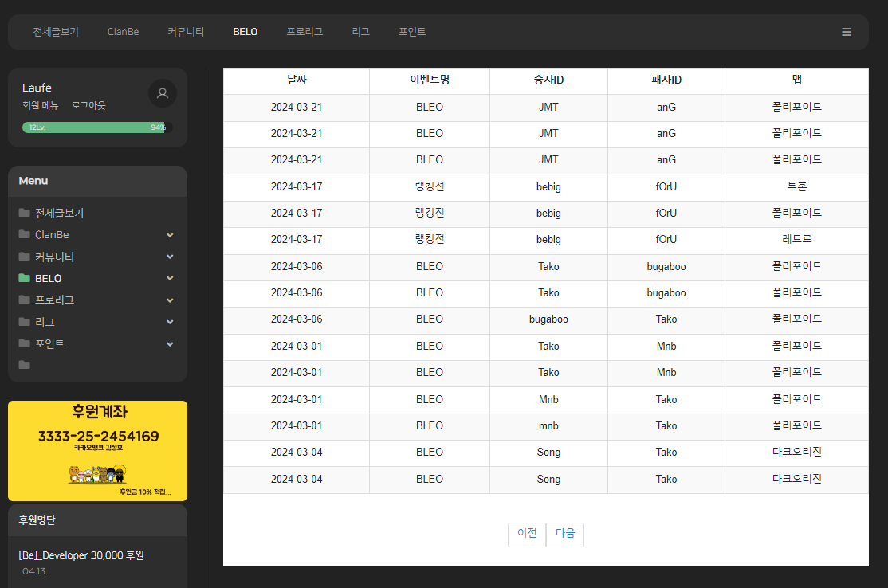Open 포인트 label in sidebar menu
Image resolution: width=888 pixels, height=588 pixels.
[50, 343]
